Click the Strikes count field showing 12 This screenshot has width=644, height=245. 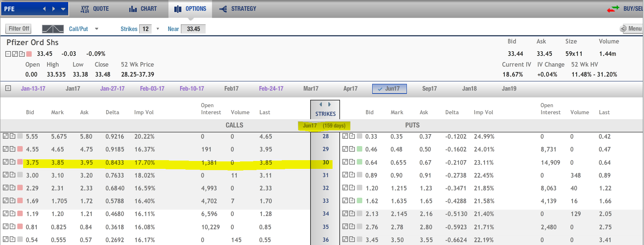click(x=145, y=29)
